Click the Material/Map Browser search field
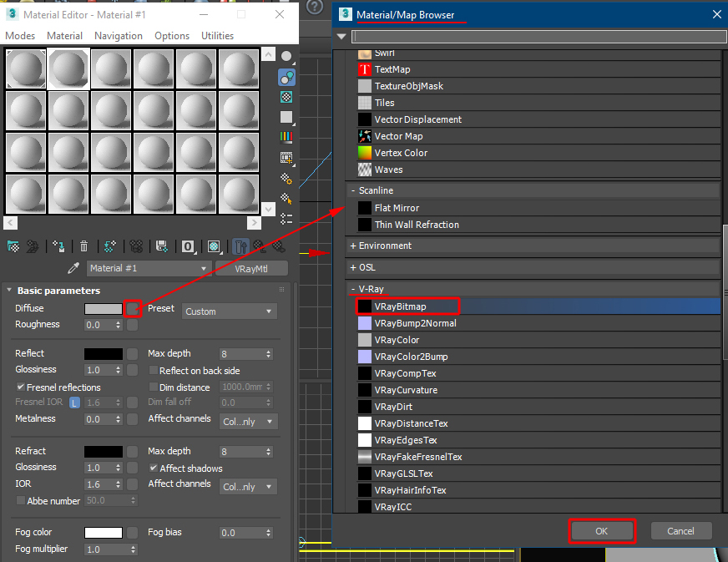Image resolution: width=728 pixels, height=562 pixels. 539,37
